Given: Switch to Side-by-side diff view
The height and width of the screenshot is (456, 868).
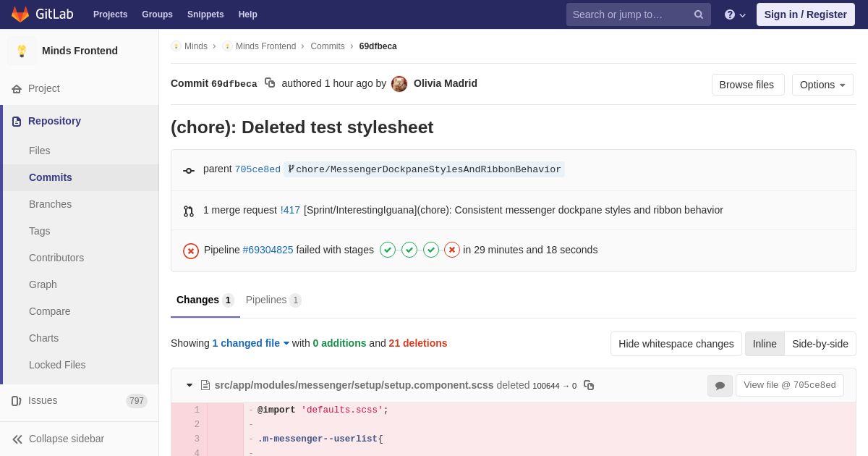Looking at the screenshot, I should click(820, 344).
